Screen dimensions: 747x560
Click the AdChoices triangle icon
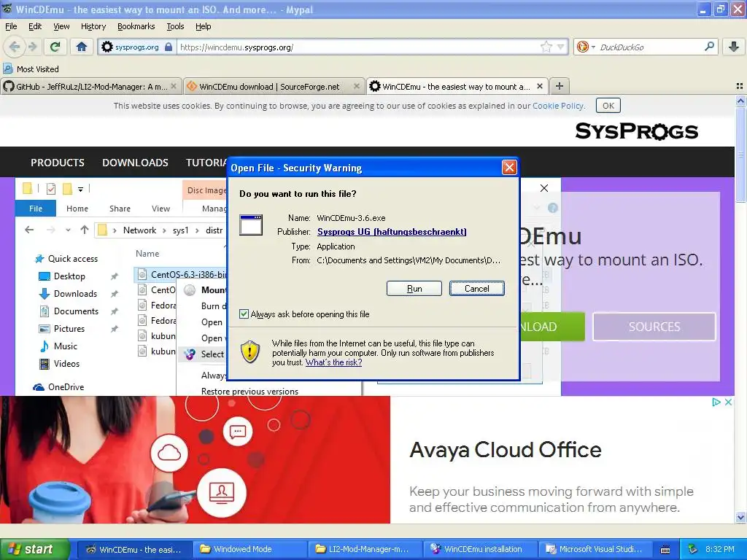click(716, 402)
